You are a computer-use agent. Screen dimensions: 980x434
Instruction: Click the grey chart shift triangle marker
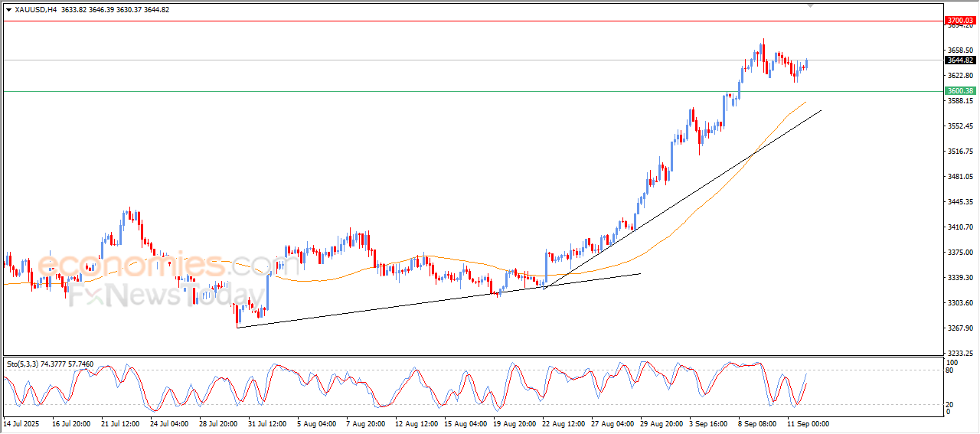(812, 6)
